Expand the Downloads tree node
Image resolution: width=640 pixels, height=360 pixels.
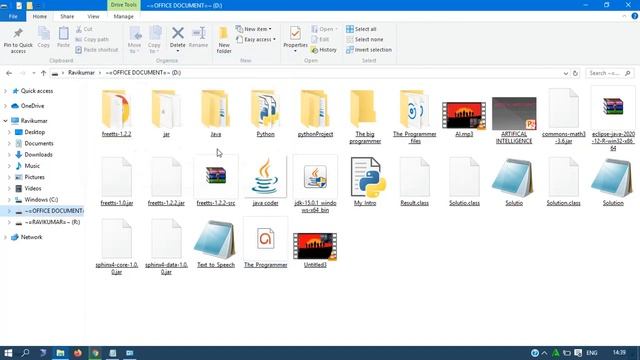coord(9,155)
